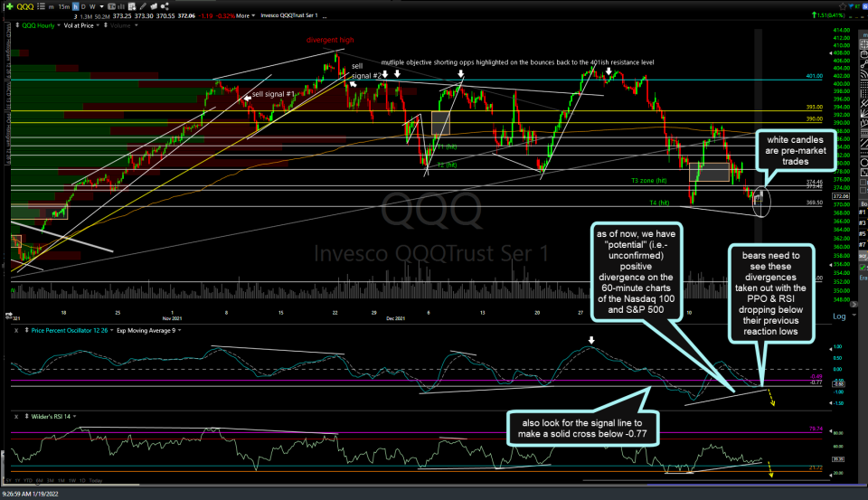Set chart range to 6M

click(39, 481)
